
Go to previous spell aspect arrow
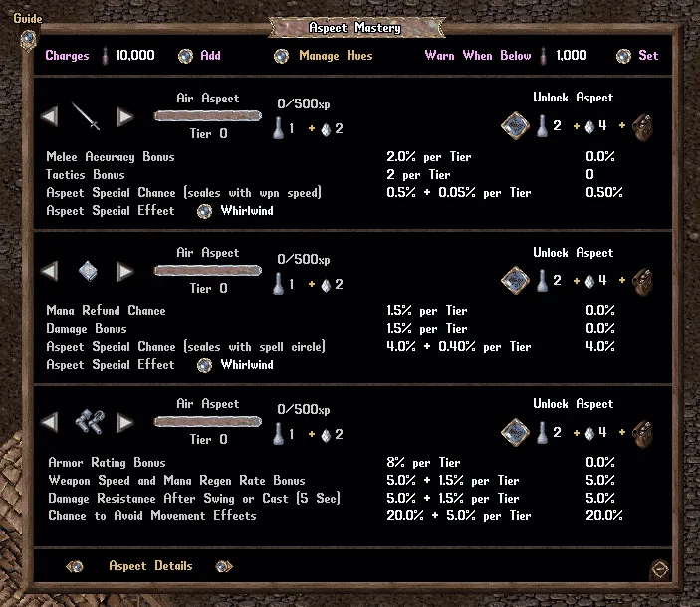[49, 272]
